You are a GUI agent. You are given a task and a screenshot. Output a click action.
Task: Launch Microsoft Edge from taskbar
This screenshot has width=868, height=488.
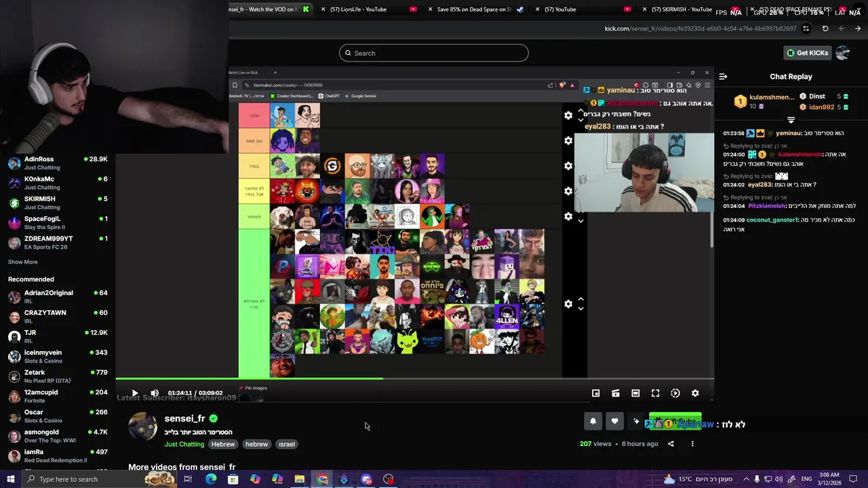coord(211,479)
